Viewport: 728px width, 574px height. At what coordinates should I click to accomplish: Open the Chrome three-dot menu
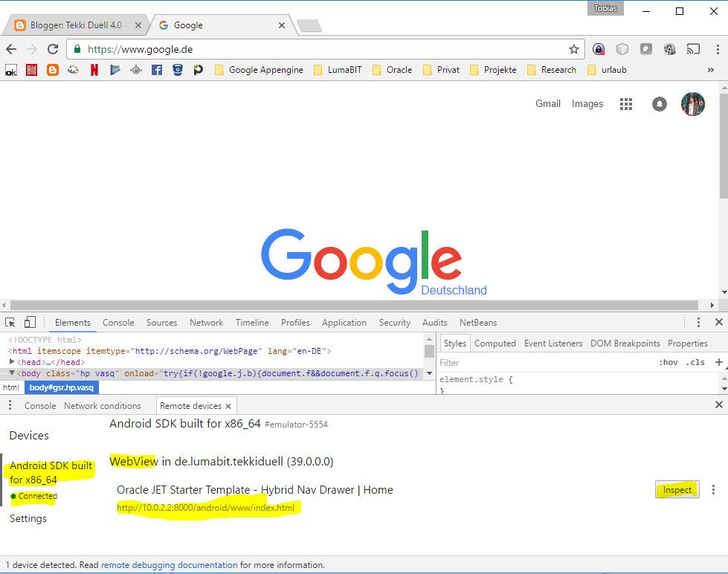(718, 49)
